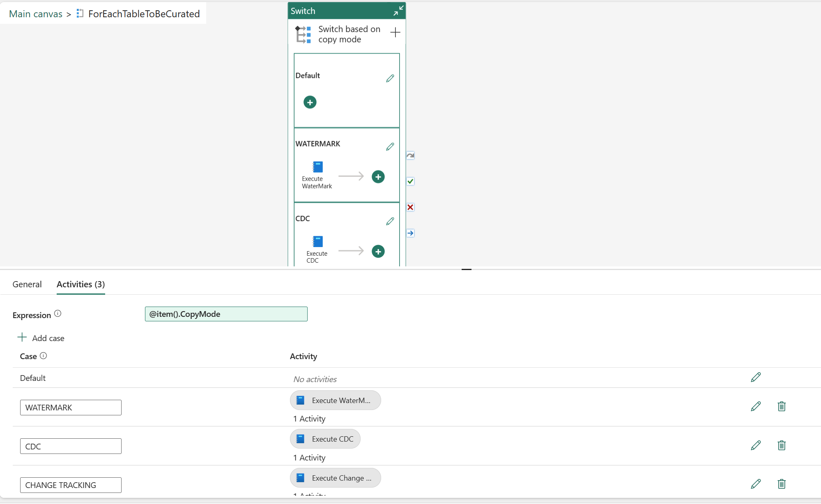Select the green success output connector
The image size is (821, 504).
[x=410, y=181]
